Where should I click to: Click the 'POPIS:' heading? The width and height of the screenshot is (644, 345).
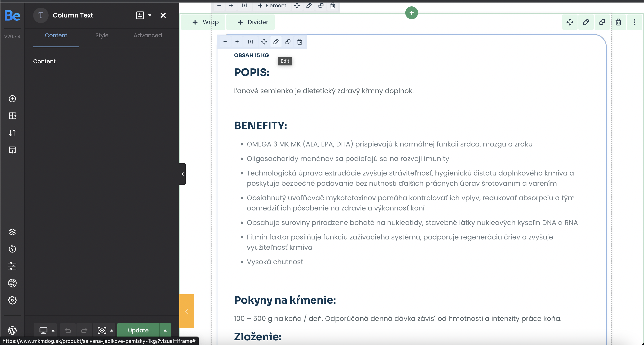252,72
